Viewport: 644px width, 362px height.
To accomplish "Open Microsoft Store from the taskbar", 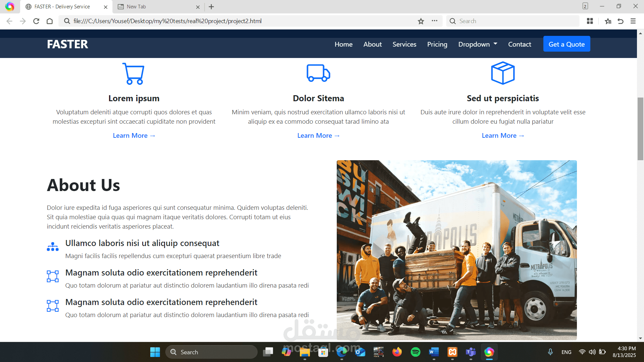I will pyautogui.click(x=323, y=352).
